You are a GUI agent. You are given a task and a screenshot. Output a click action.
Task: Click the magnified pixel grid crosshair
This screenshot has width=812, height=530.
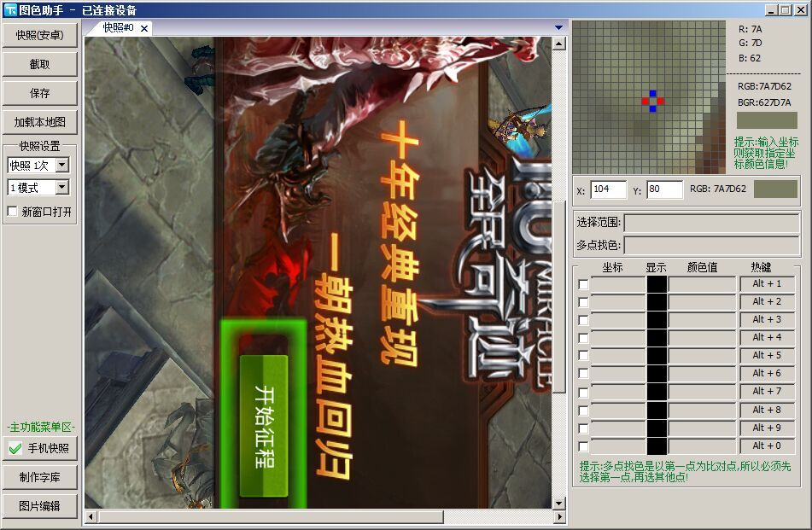point(652,101)
